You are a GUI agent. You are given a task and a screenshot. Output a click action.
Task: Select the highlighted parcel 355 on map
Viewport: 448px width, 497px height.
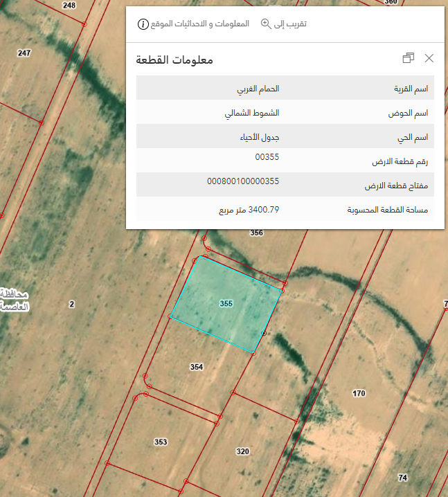pyautogui.click(x=226, y=304)
